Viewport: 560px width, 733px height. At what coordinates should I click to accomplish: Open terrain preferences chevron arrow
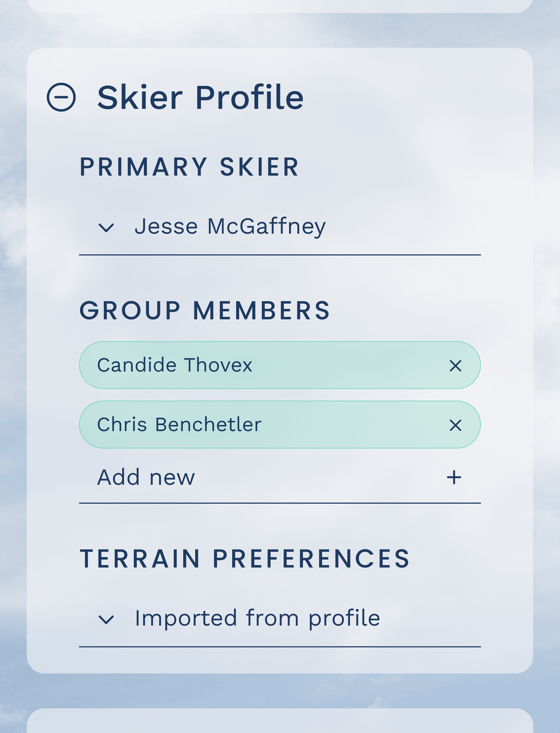click(x=106, y=619)
